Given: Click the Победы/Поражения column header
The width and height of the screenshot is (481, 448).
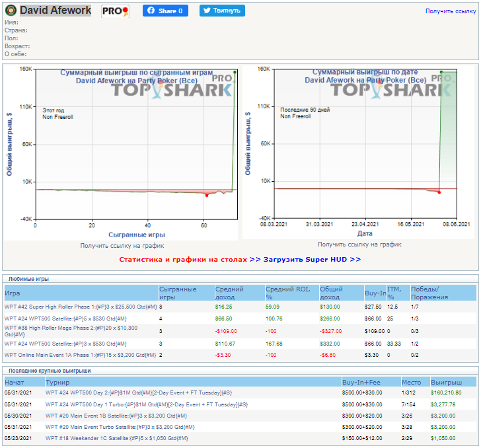Looking at the screenshot, I should [x=429, y=293].
